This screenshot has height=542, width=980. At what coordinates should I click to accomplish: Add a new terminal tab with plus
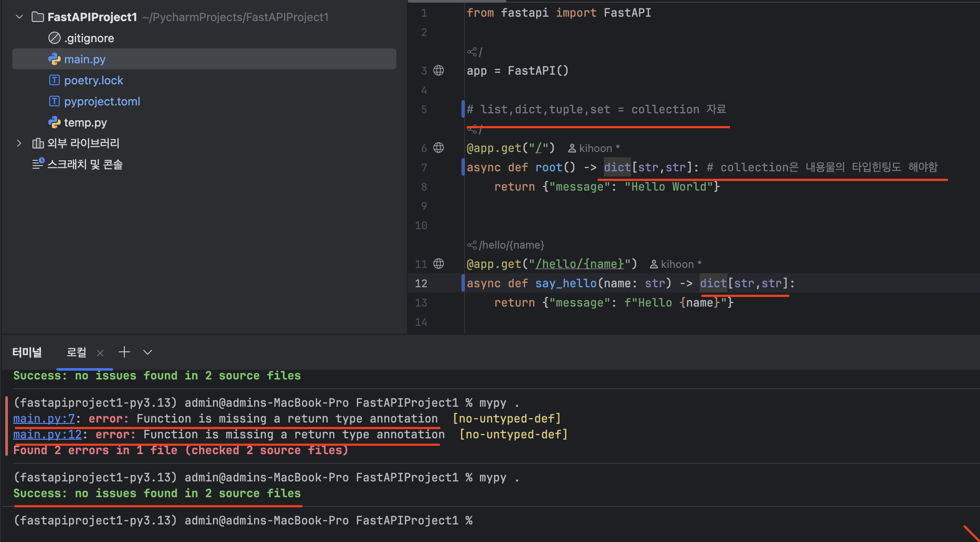click(124, 352)
